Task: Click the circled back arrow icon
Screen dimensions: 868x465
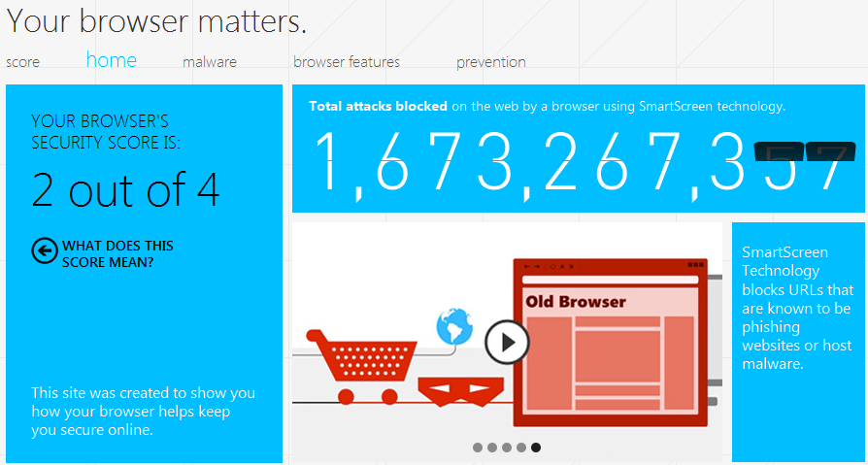Action: click(44, 251)
